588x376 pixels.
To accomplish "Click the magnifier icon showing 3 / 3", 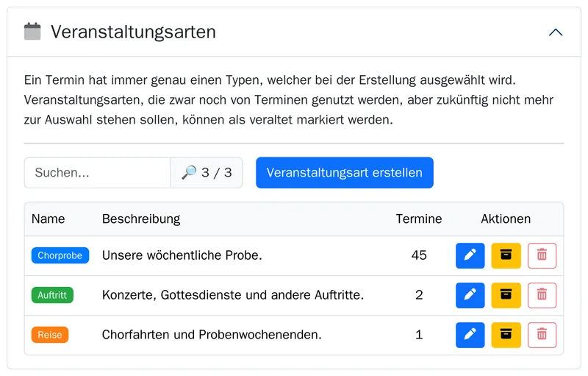I will pyautogui.click(x=189, y=172).
